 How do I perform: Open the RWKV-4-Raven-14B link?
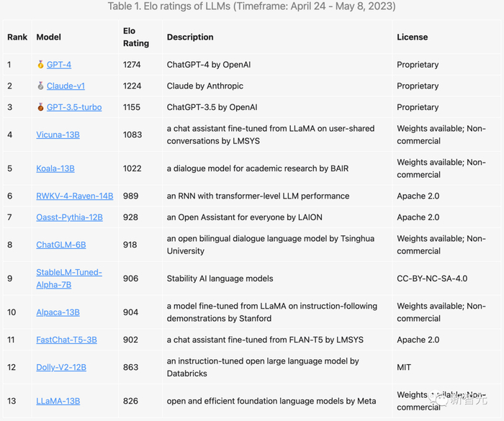click(x=75, y=196)
